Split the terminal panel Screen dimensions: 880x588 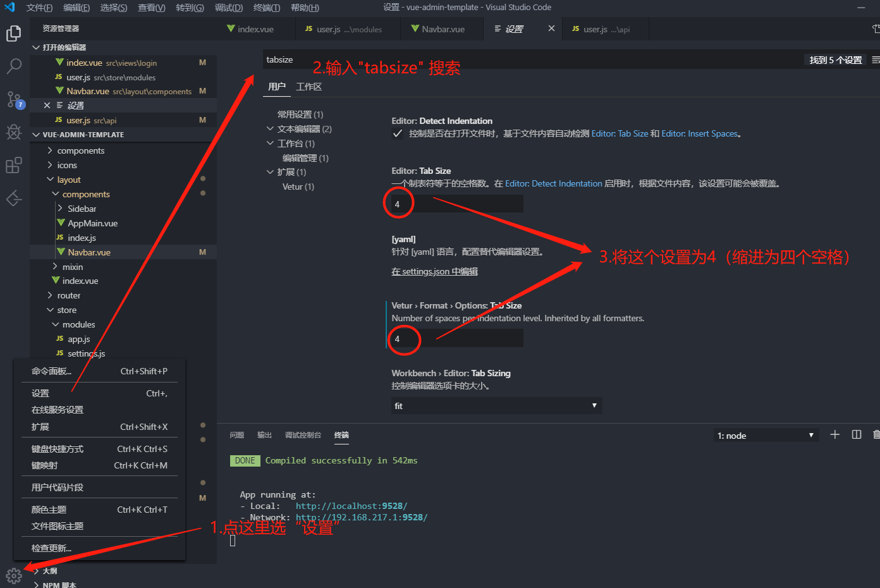click(x=857, y=434)
